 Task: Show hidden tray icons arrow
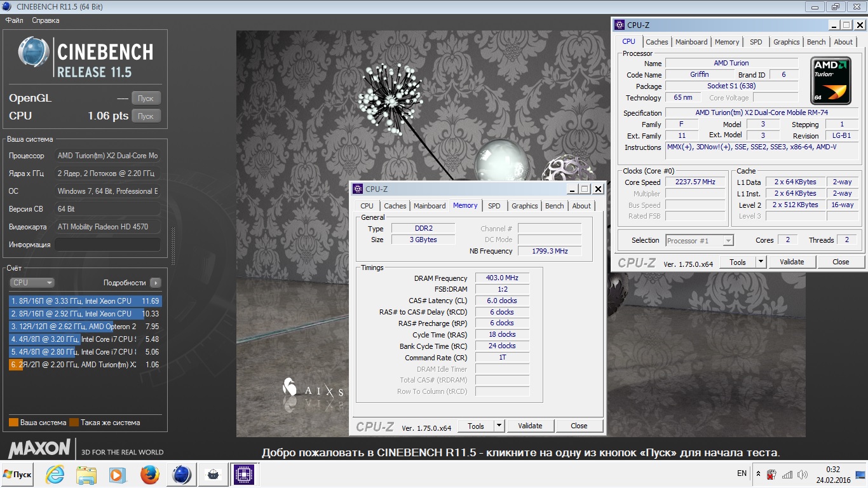coord(758,474)
